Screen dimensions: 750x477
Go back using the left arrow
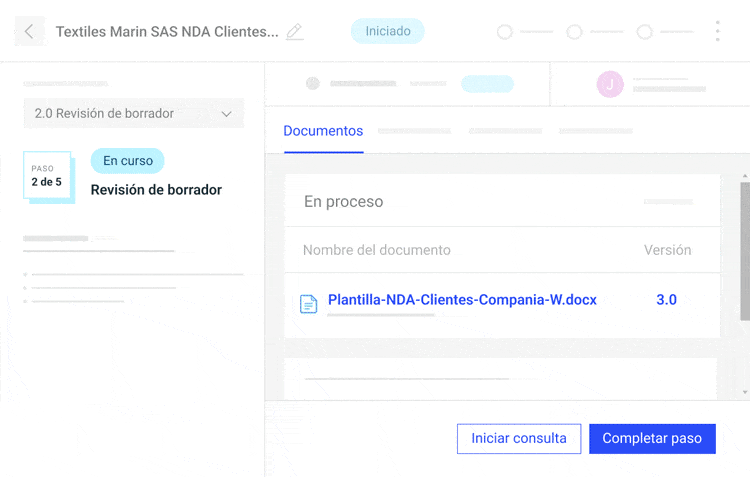pos(30,32)
